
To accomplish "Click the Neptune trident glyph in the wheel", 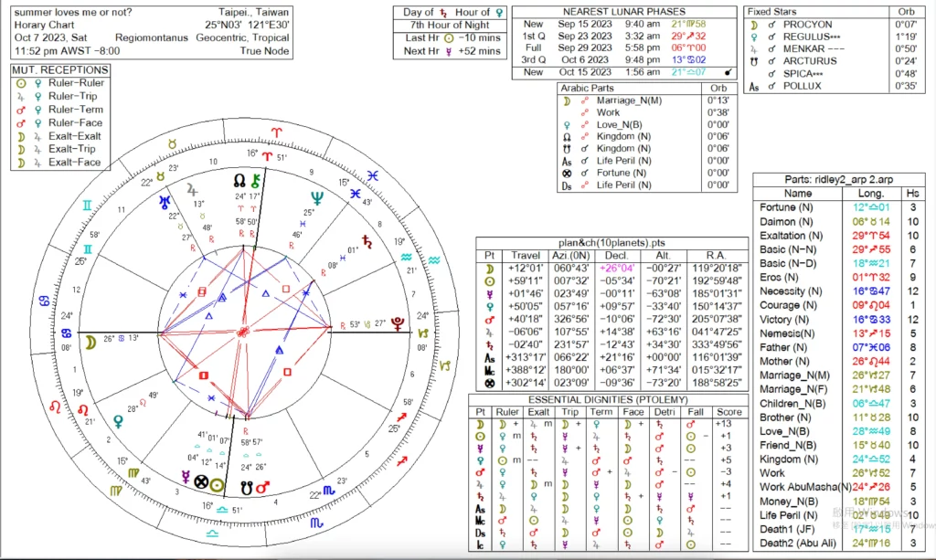I will pyautogui.click(x=318, y=197).
